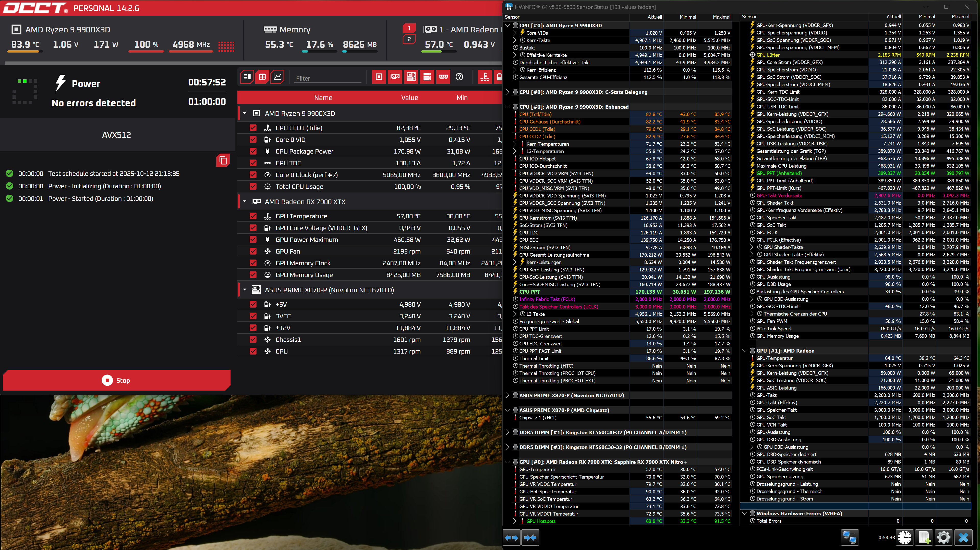Select GPU tab number 2
This screenshot has height=550, width=980.
coord(409,39)
